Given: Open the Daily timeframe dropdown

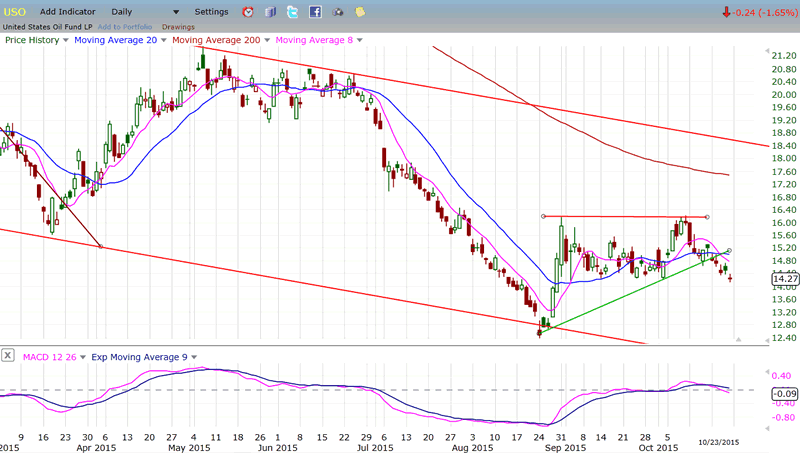Looking at the screenshot, I should (176, 12).
